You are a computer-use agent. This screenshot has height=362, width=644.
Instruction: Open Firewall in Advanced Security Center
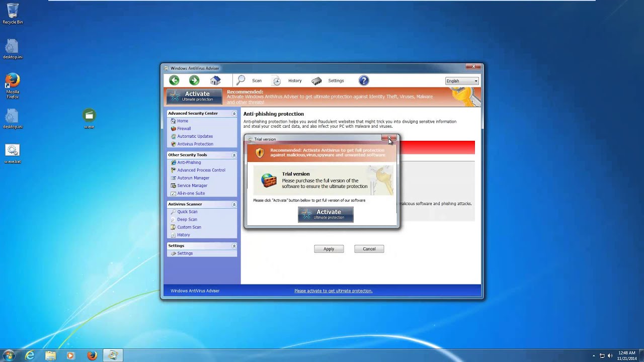(x=184, y=128)
